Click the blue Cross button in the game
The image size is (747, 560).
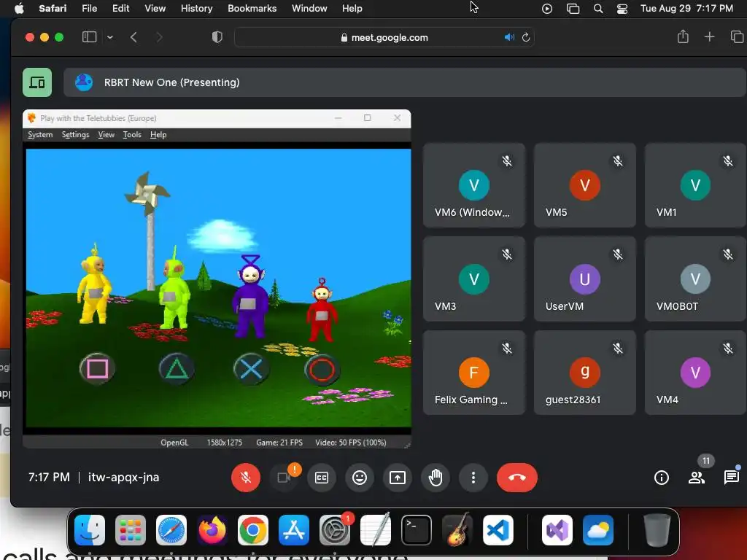pyautogui.click(x=251, y=368)
